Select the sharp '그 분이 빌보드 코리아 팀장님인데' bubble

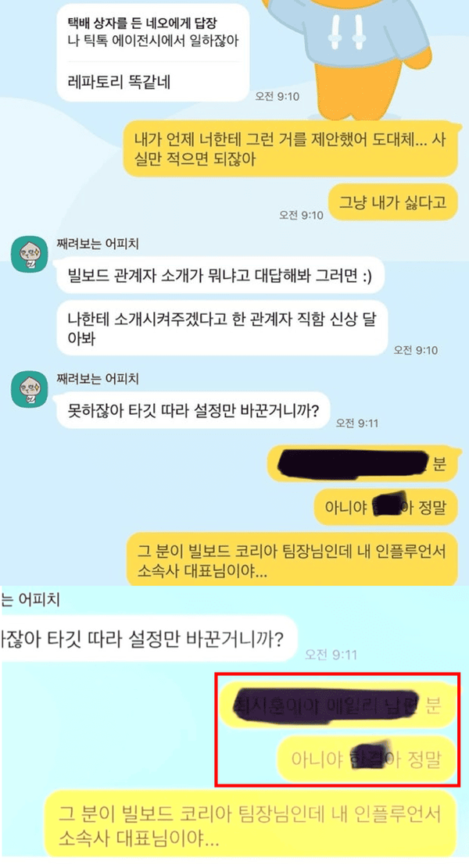coord(292,560)
